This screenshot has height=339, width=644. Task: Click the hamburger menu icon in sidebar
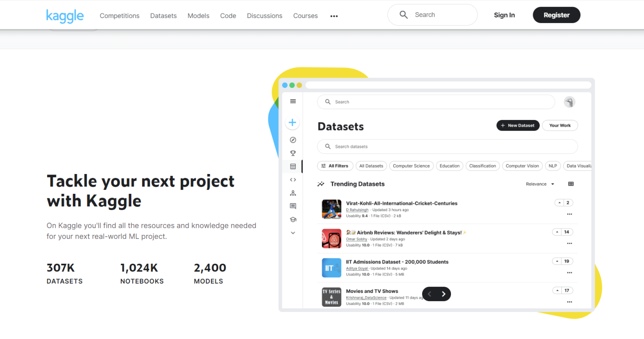point(293,101)
